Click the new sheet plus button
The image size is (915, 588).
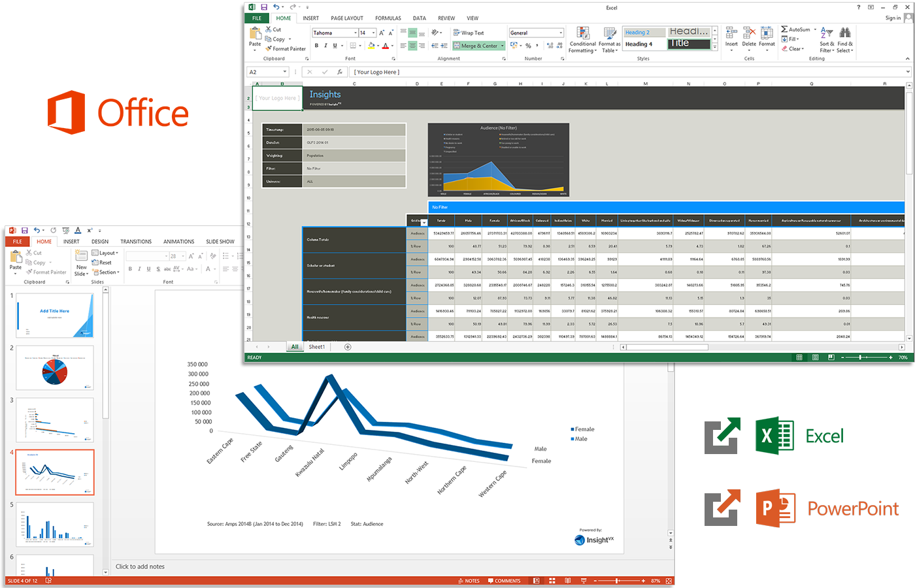click(348, 347)
